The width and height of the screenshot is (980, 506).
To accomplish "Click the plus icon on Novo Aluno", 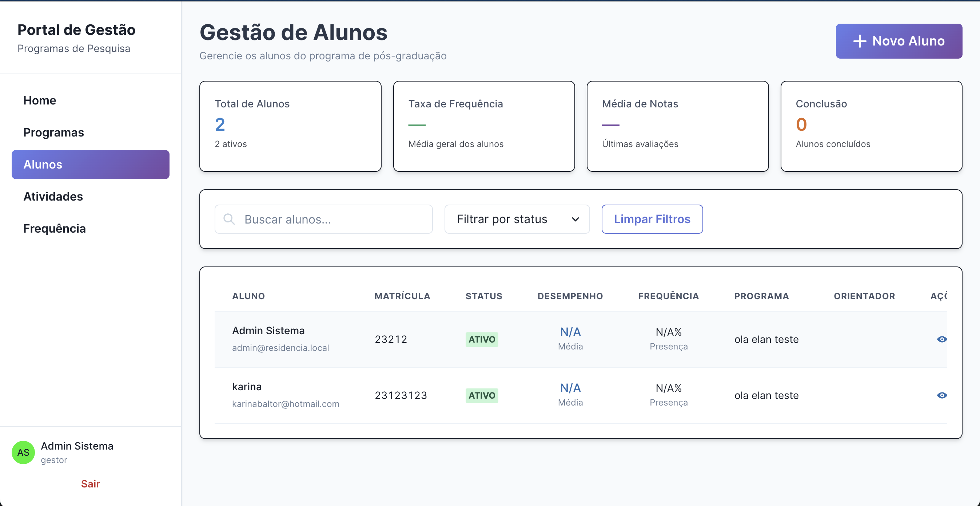I will pos(859,41).
